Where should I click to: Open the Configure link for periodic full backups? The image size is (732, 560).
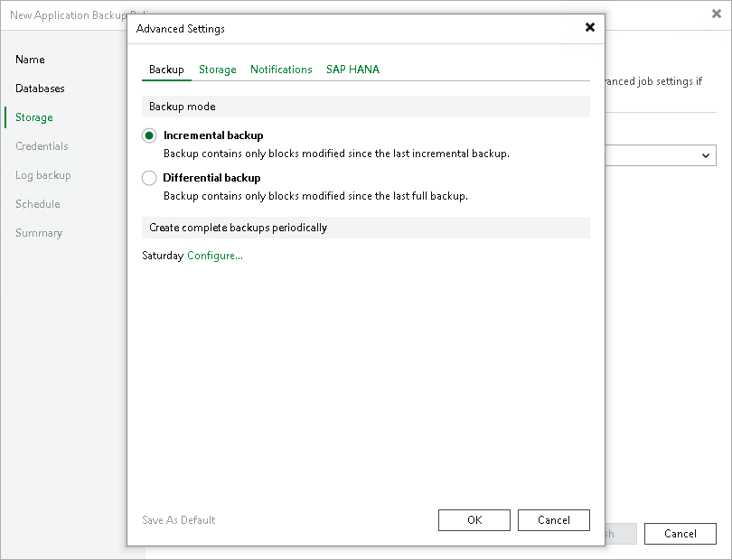tap(213, 257)
